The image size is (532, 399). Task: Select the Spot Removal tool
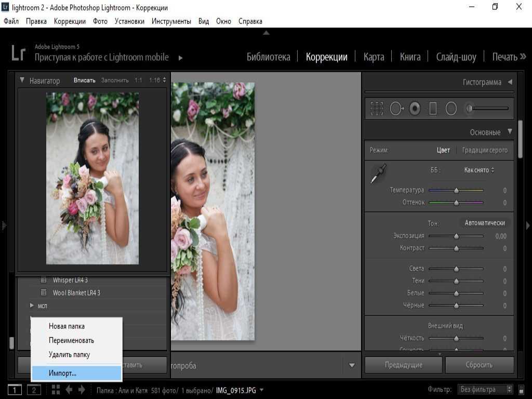(396, 109)
